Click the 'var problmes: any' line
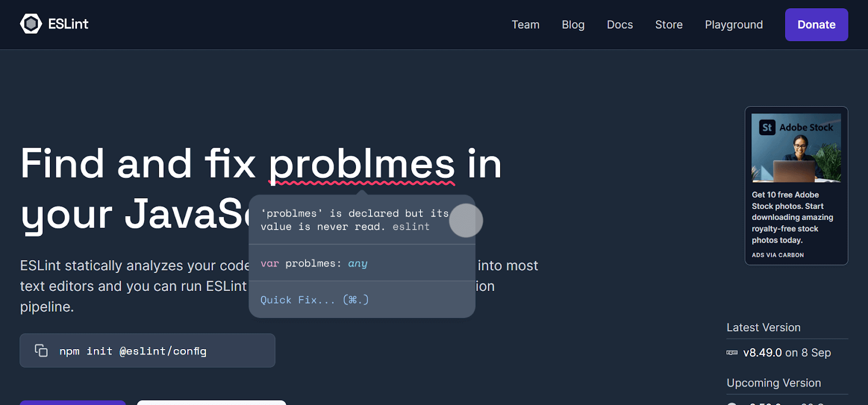868x405 pixels. click(314, 263)
